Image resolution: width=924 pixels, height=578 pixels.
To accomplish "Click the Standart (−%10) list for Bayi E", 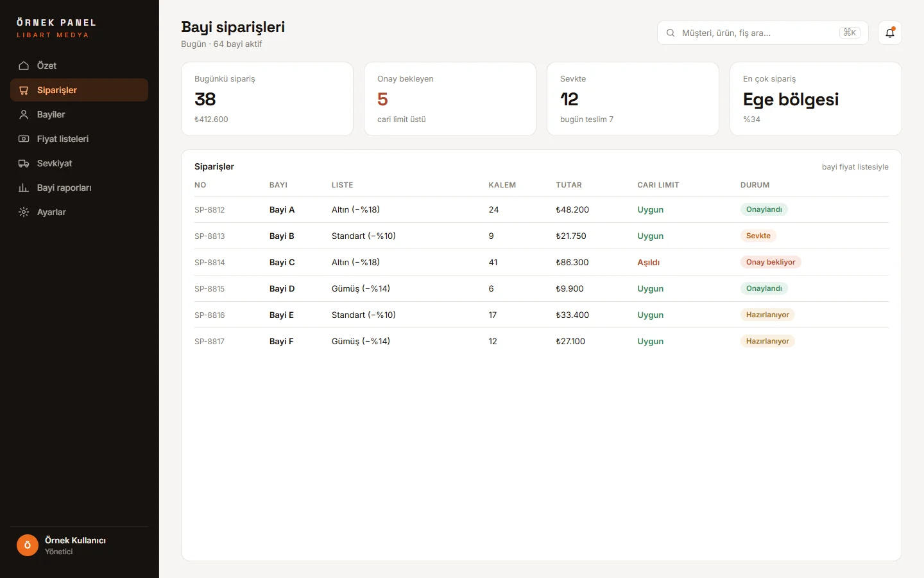I will point(363,315).
